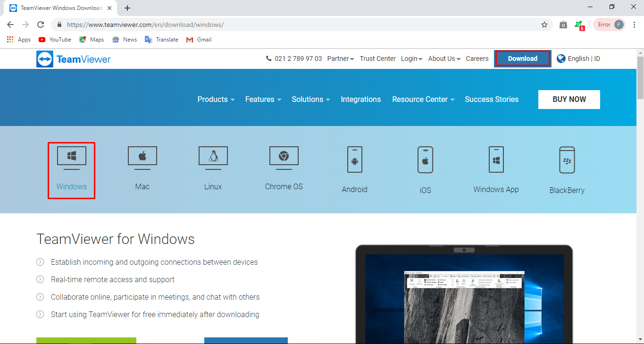
Task: Visit the Trust Center link
Action: coord(378,59)
